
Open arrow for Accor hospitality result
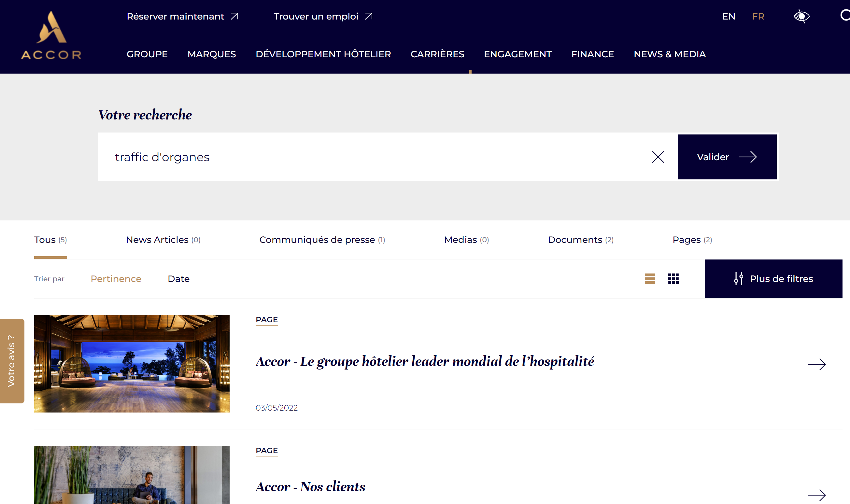pos(817,364)
